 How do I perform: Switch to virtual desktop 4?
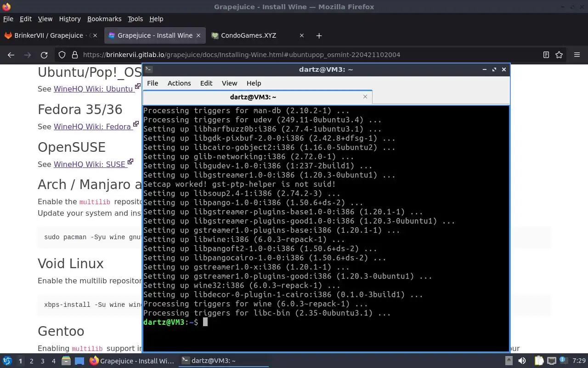53,361
